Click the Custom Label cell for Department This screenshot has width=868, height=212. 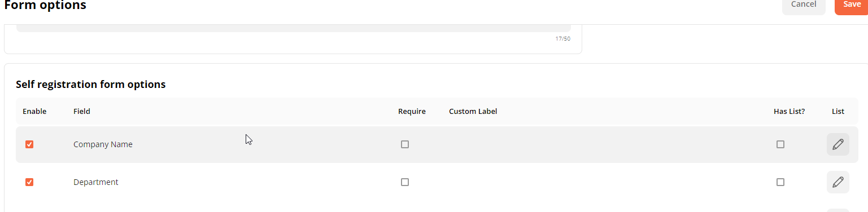(x=604, y=182)
